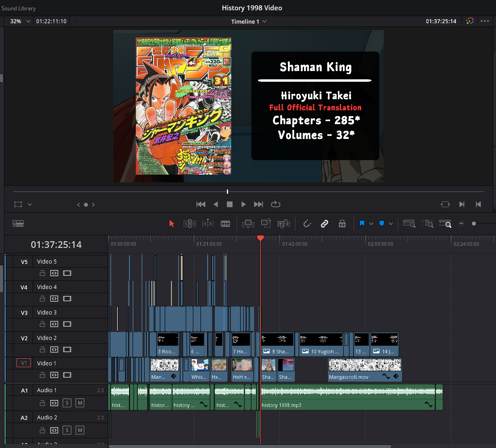496x448 pixels.
Task: Choose the Blade Edit Mode tool
Action: 226,224
